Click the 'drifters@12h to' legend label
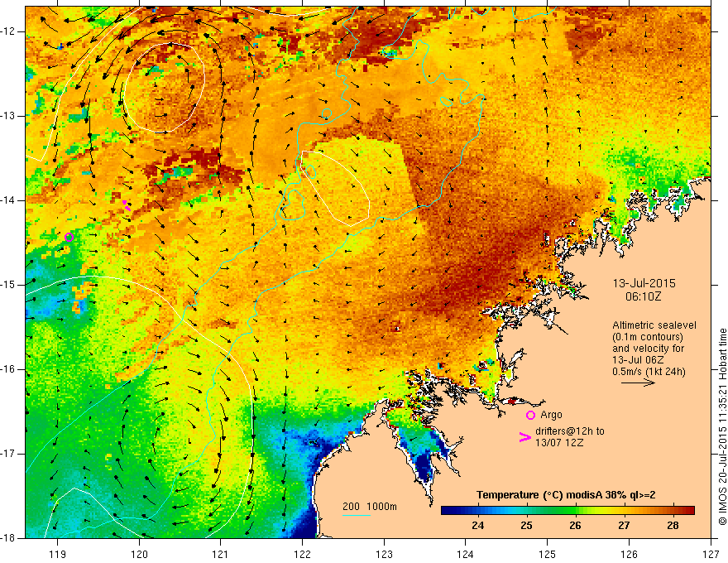728x563 pixels. click(x=570, y=431)
